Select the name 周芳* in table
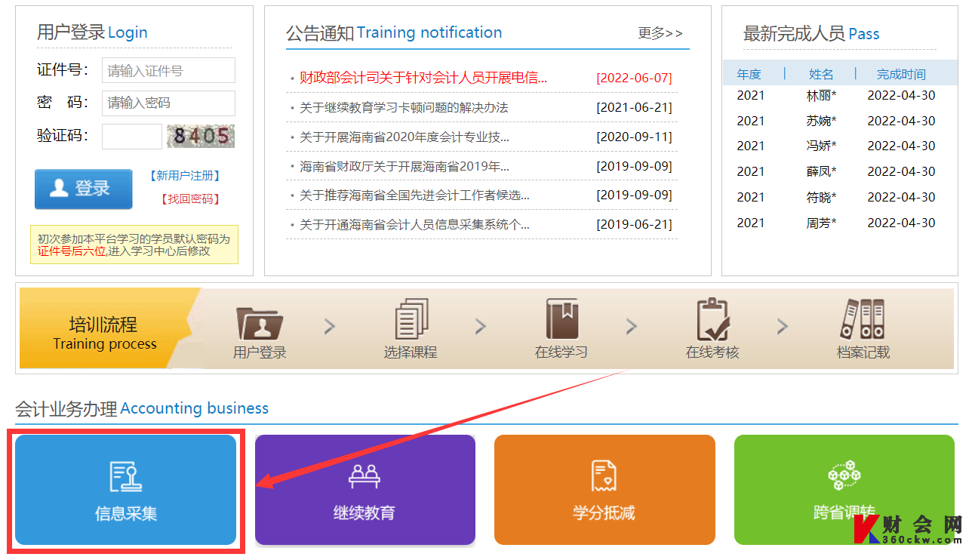972x560 pixels. pyautogui.click(x=821, y=223)
